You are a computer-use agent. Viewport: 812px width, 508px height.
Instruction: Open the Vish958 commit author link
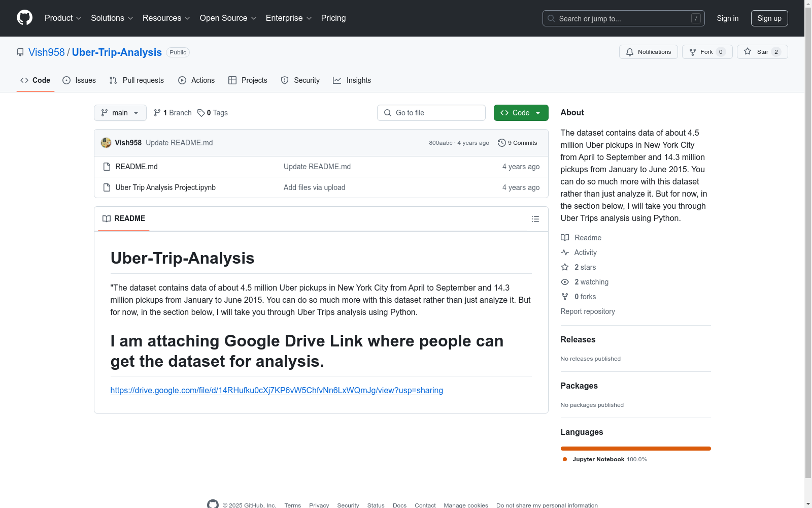[x=128, y=143]
